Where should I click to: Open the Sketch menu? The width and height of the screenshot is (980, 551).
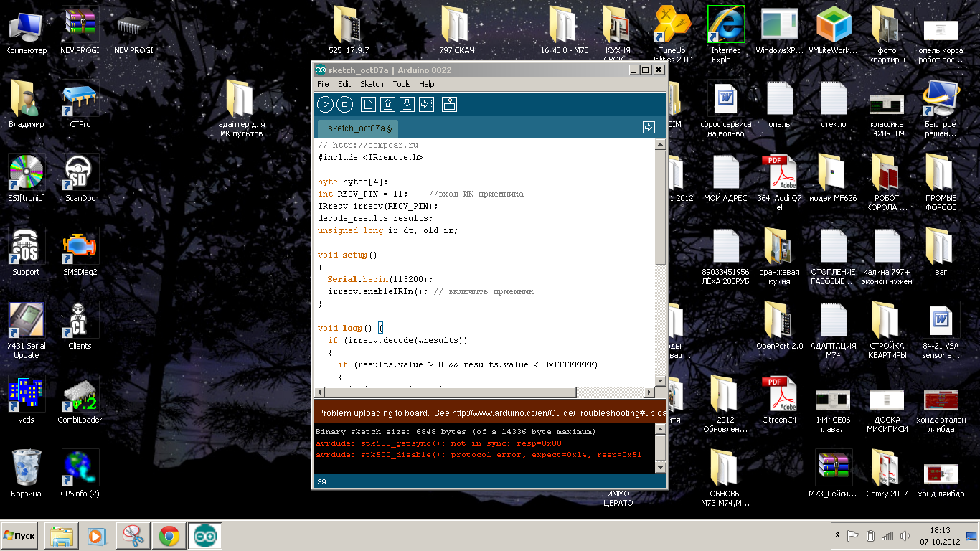(372, 84)
